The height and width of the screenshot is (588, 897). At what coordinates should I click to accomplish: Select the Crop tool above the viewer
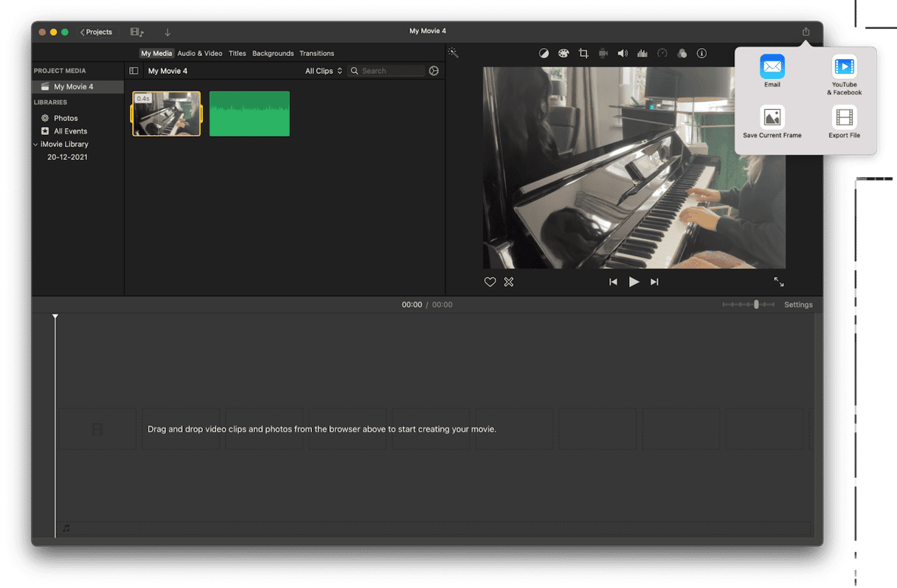click(583, 53)
